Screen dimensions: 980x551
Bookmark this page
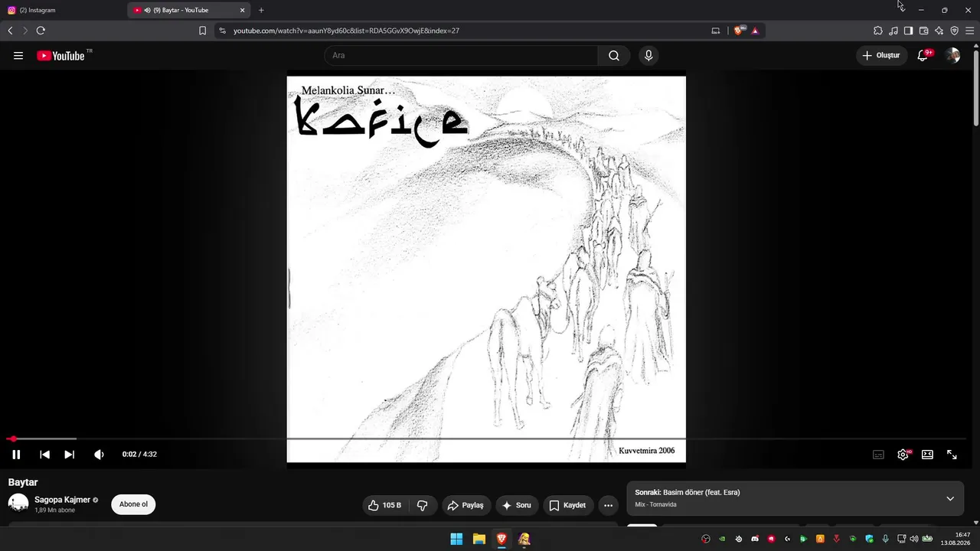pyautogui.click(x=202, y=31)
